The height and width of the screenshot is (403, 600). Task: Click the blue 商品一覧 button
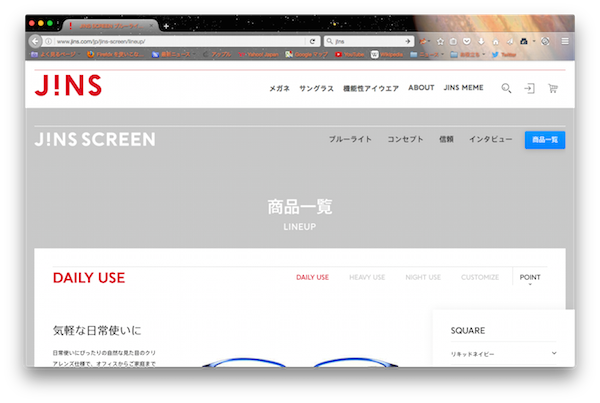click(x=545, y=140)
